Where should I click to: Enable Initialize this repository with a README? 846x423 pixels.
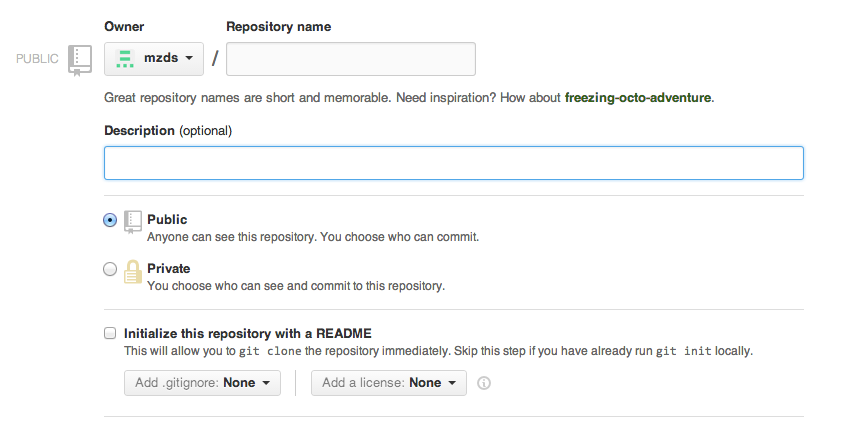point(110,333)
